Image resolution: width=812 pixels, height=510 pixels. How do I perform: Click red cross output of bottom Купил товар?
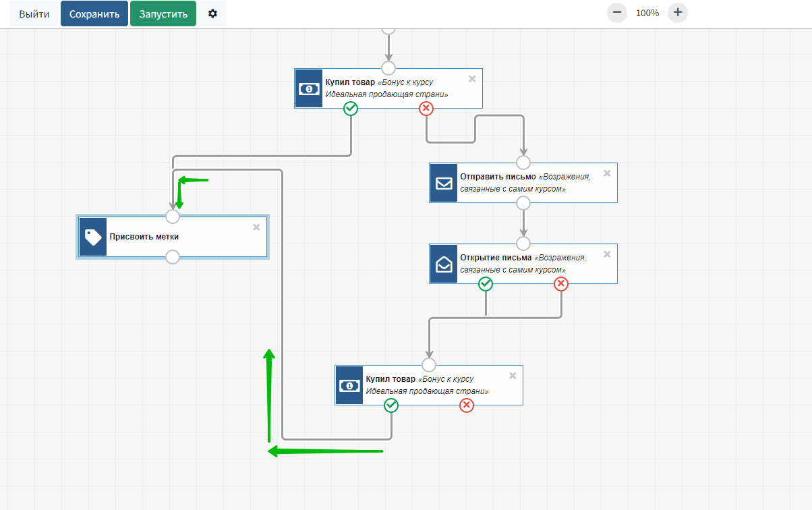(x=467, y=405)
